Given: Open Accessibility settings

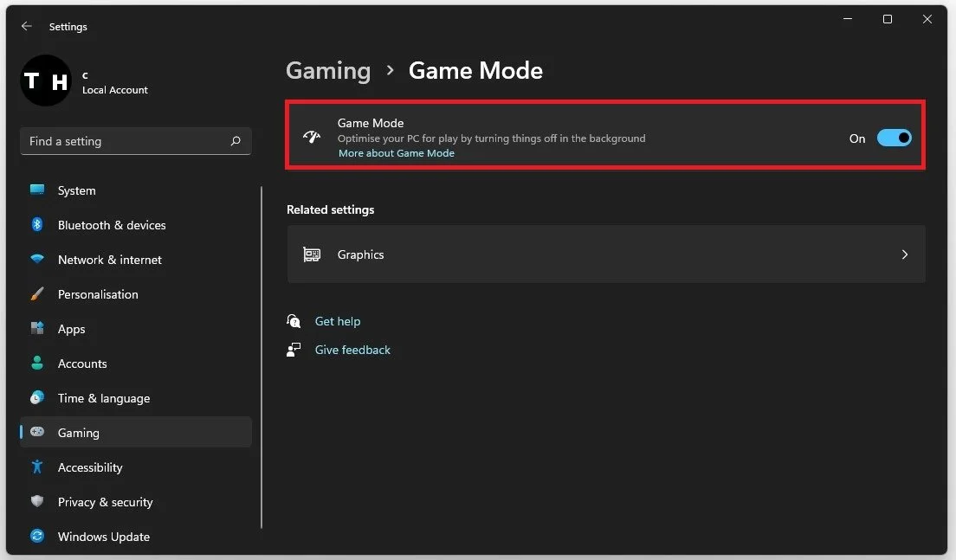Looking at the screenshot, I should point(136,467).
